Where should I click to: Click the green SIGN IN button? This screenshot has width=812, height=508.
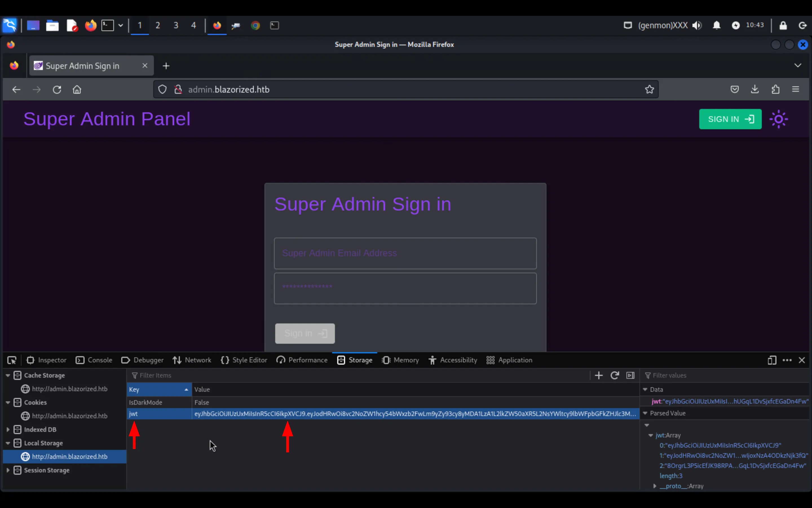click(730, 119)
